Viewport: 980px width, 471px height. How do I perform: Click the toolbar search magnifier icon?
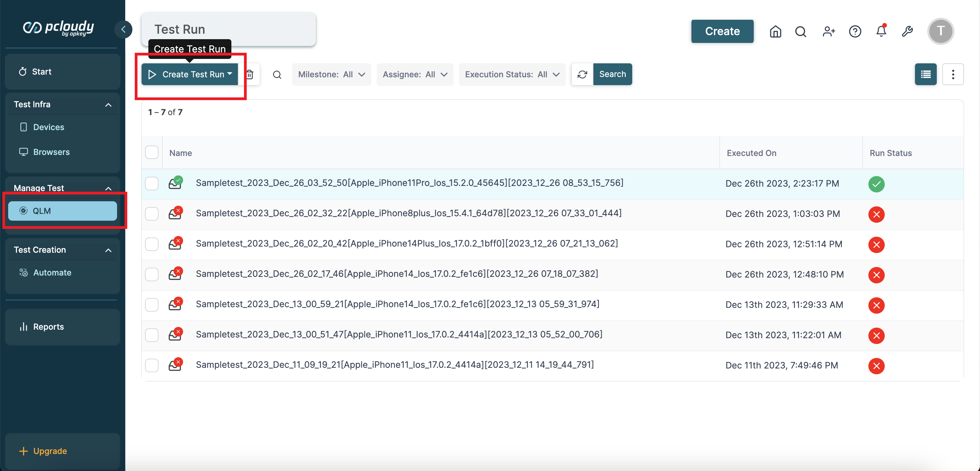pos(277,75)
